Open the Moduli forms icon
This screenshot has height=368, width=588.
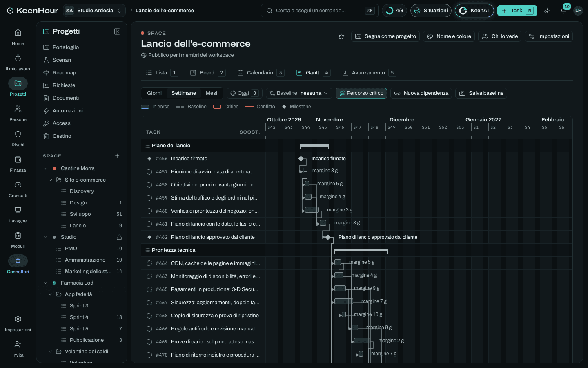coord(18,236)
